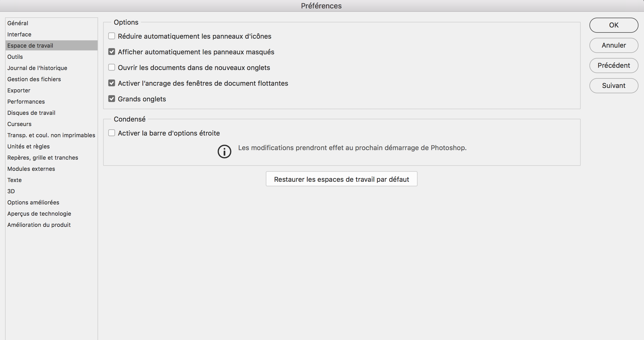Enable 'Activer la barre d'options étroite'
Viewport: 644px width, 340px height.
tap(112, 133)
